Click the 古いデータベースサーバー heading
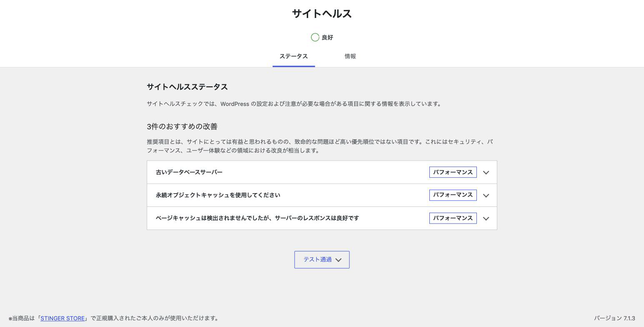Viewport: 644px width, 327px height. pos(189,172)
